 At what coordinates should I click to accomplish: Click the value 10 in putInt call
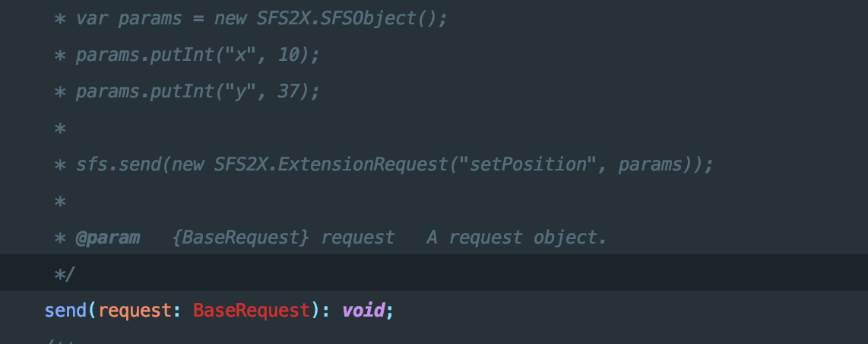(290, 55)
